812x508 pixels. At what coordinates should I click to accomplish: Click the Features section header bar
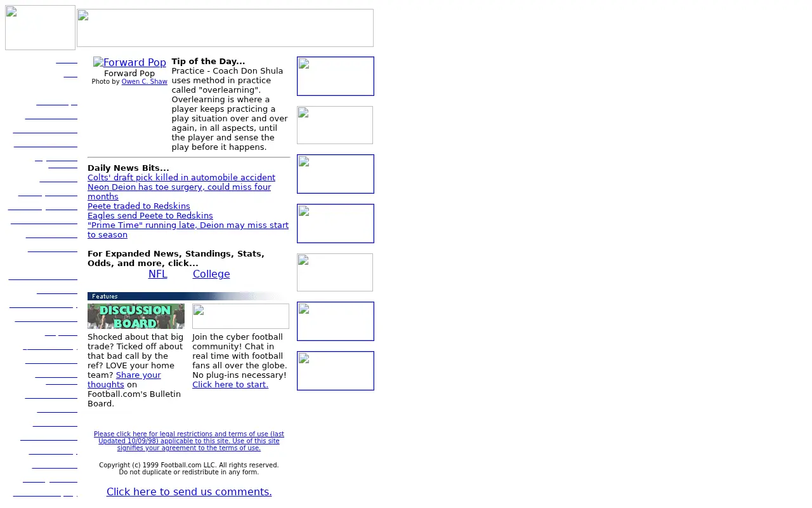(x=188, y=296)
